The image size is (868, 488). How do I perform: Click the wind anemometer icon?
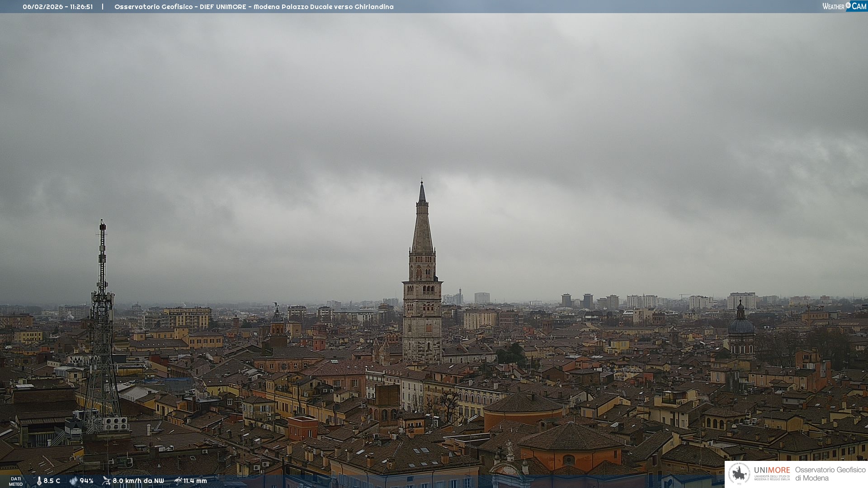pyautogui.click(x=106, y=481)
